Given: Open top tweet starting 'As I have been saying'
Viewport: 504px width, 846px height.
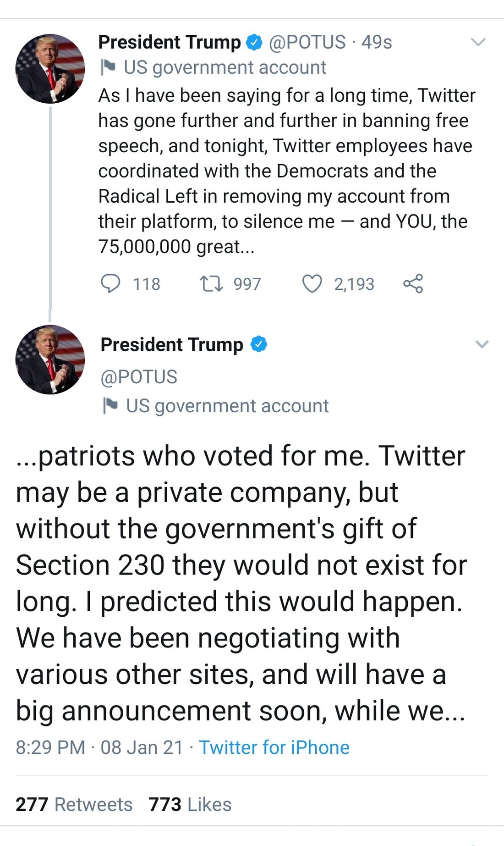Looking at the screenshot, I should pos(286,171).
